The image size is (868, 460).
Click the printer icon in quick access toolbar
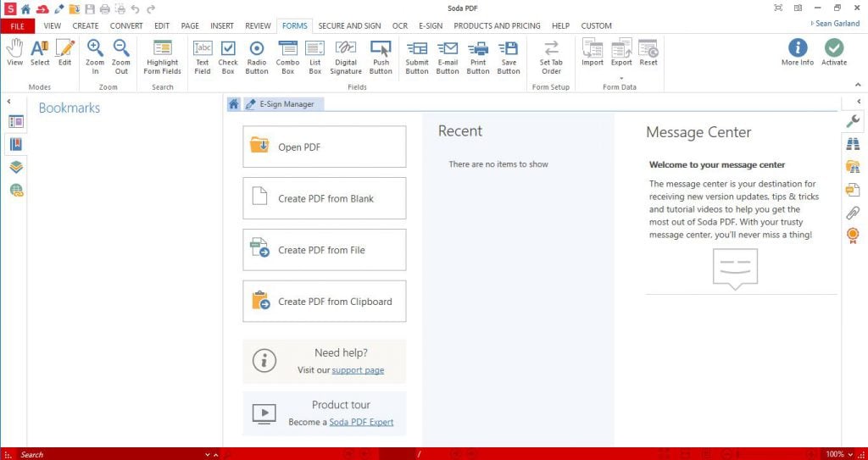point(104,8)
